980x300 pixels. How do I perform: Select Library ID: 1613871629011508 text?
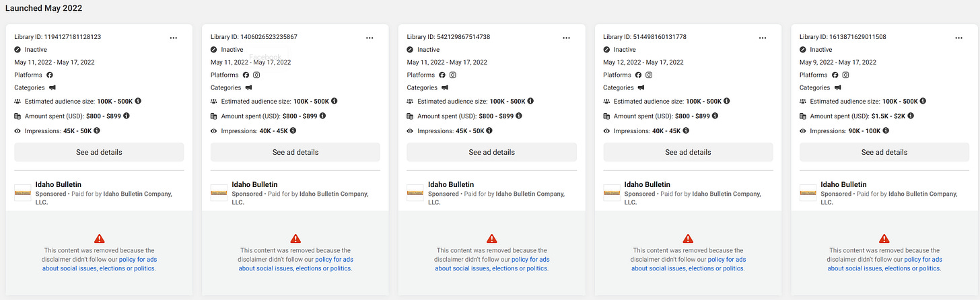(843, 37)
